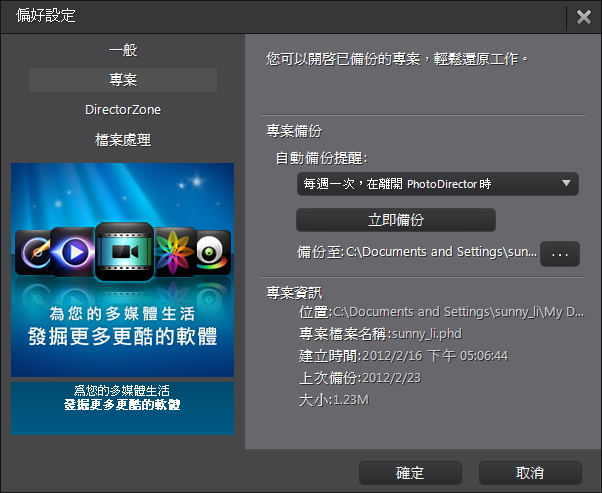Switch to the 一般 preferences tab
Screen dimensions: 602x493
(x=123, y=50)
